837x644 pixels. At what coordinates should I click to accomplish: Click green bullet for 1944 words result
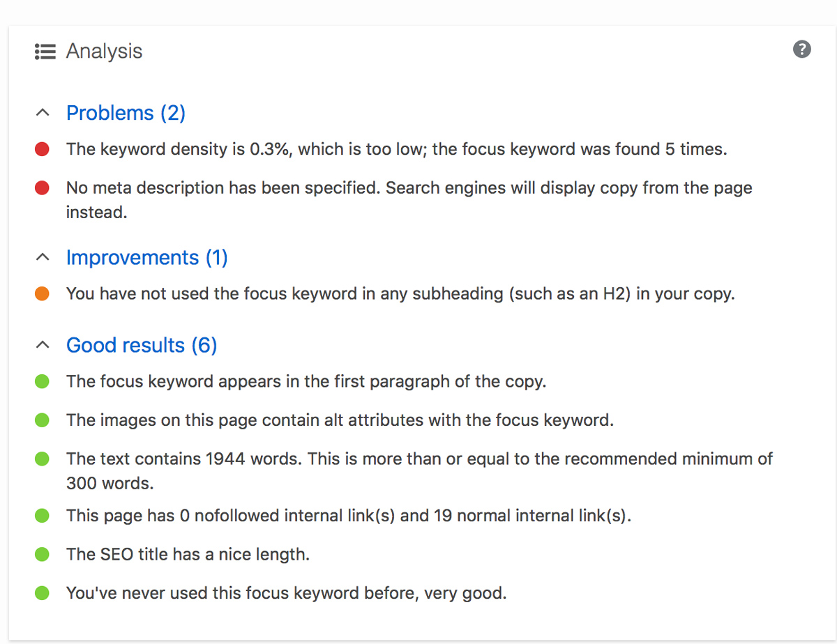[x=42, y=459]
